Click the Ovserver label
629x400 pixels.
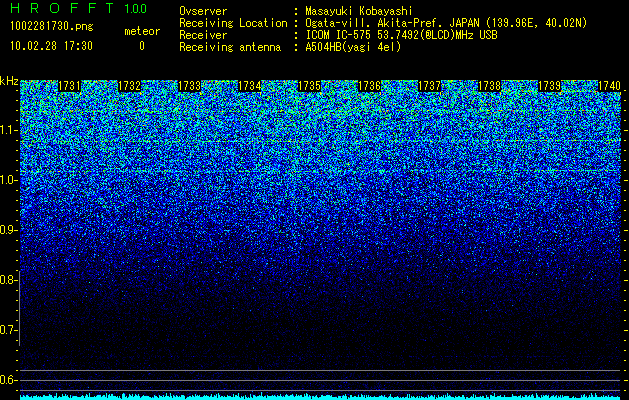tap(203, 11)
